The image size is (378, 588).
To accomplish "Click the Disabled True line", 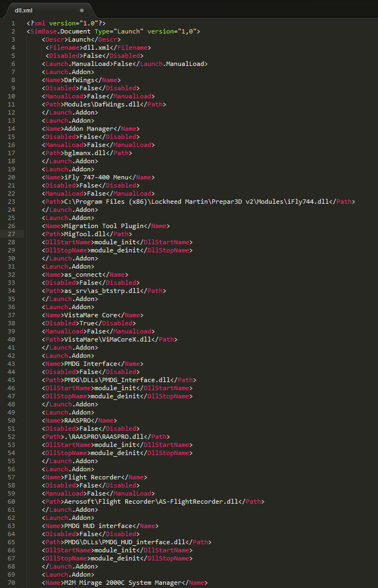I will 89,323.
